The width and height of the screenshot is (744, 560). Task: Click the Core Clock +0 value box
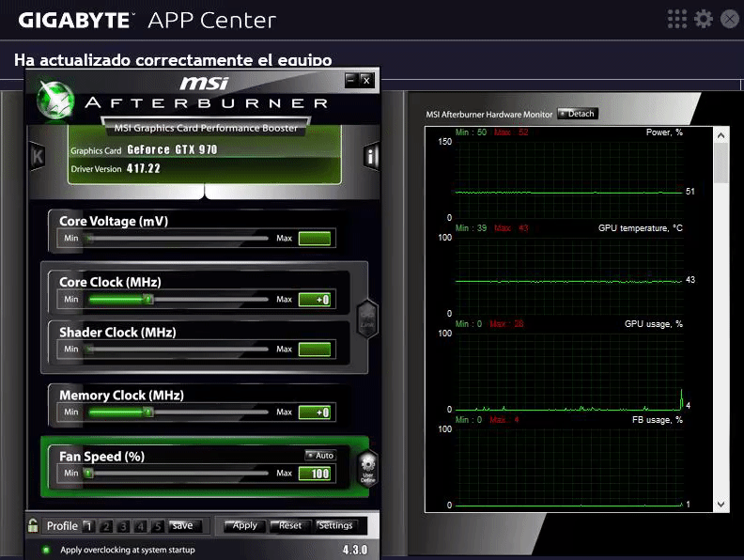315,300
